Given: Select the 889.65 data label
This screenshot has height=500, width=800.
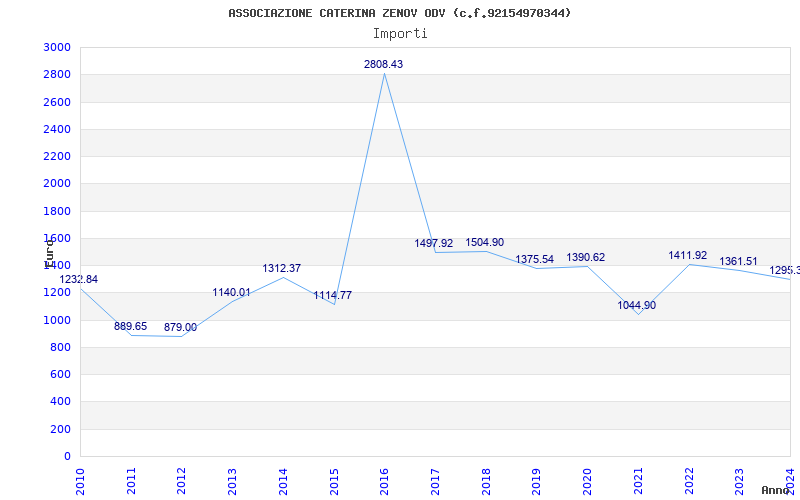Looking at the screenshot, I should 130,327.
